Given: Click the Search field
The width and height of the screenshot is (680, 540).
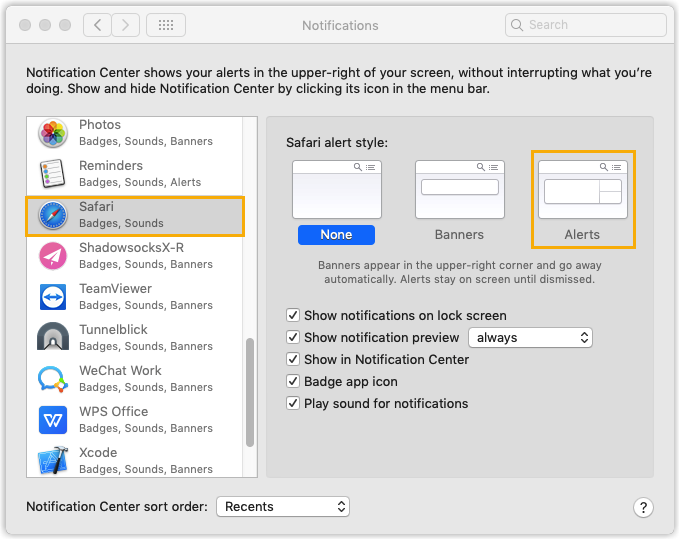Looking at the screenshot, I should (x=586, y=25).
